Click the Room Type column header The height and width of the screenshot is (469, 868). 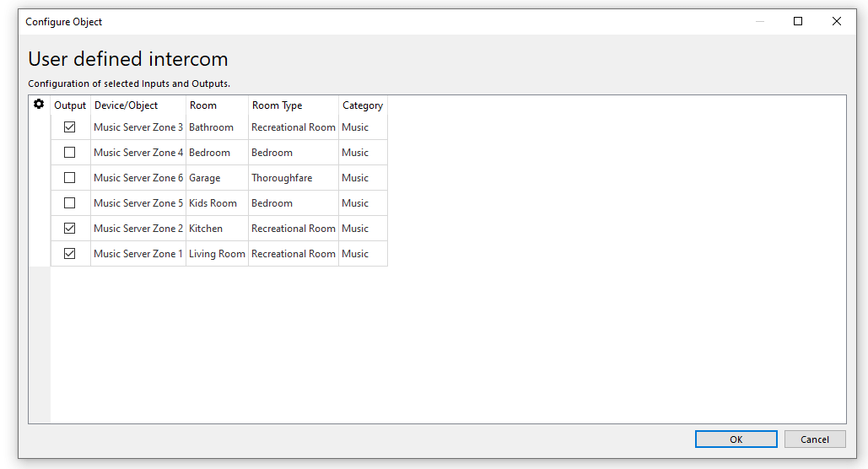[x=277, y=105]
